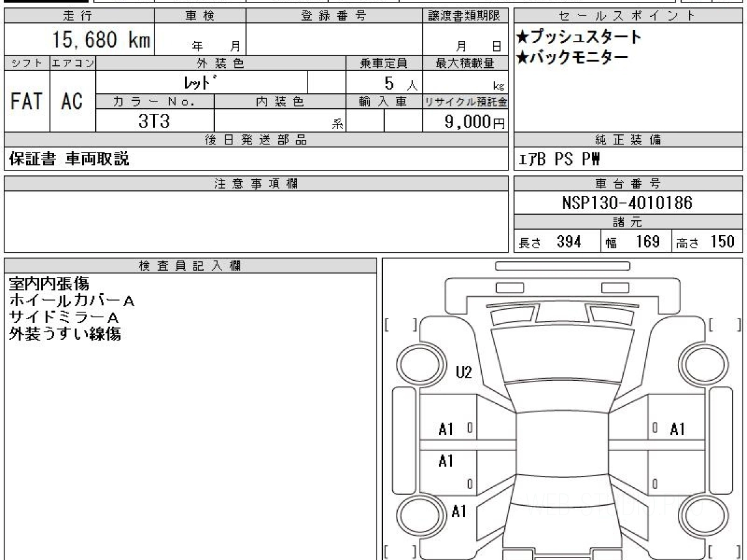The height and width of the screenshot is (560, 747).
Task: Select the セールスポイント section header
Action: [628, 16]
